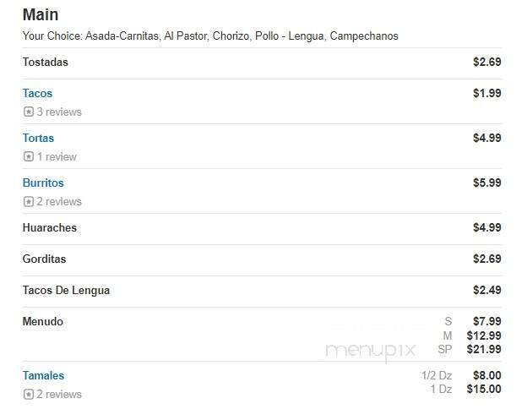Open the Tortas menu item link

point(38,139)
